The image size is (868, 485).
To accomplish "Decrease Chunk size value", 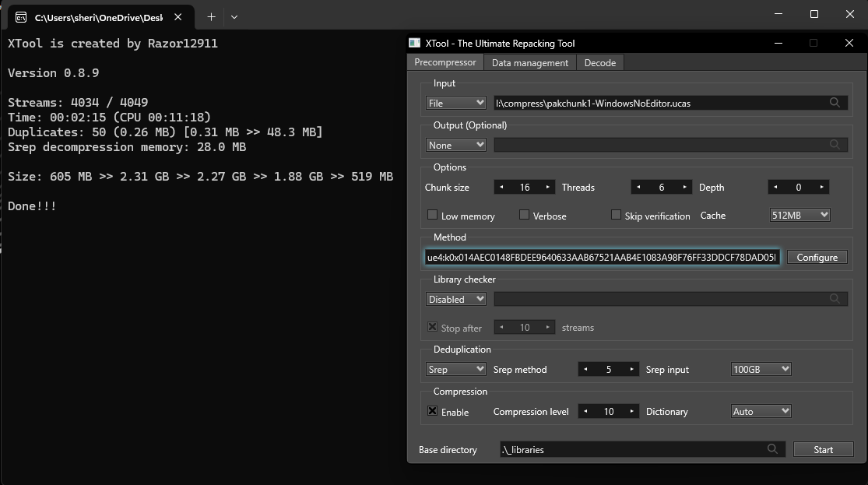I will (501, 187).
